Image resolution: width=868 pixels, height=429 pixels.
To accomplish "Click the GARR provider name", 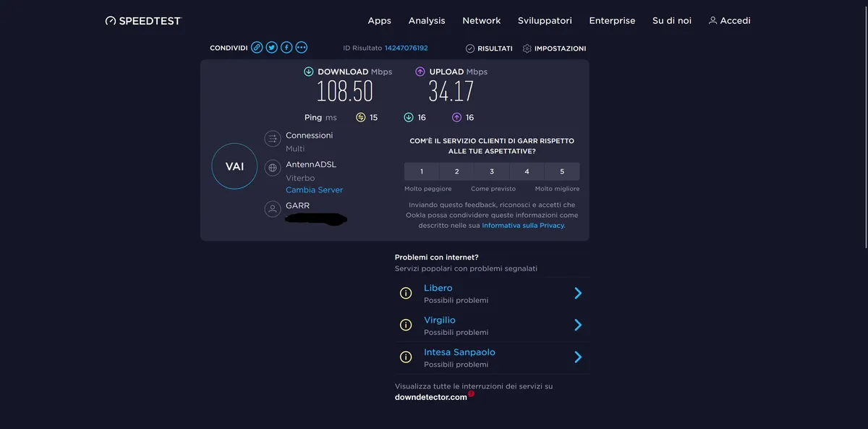I will (297, 205).
